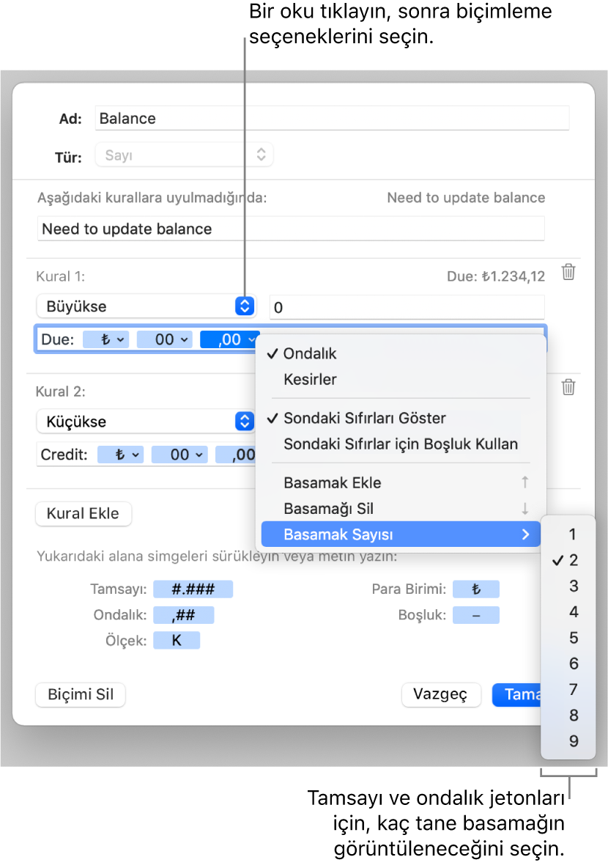Viewport: 608px width, 868px height.
Task: Select checked 2 digits in submenu
Action: point(568,559)
